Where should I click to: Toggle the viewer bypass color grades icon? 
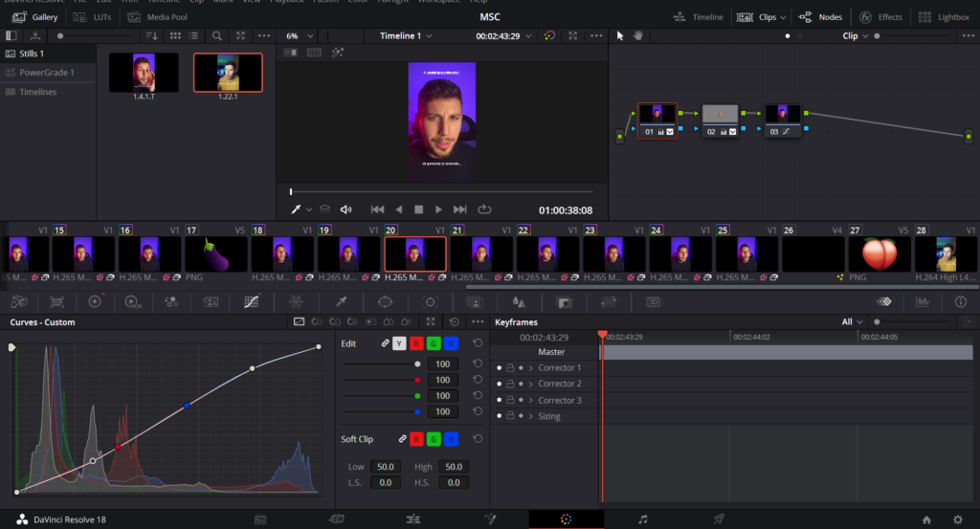[549, 35]
